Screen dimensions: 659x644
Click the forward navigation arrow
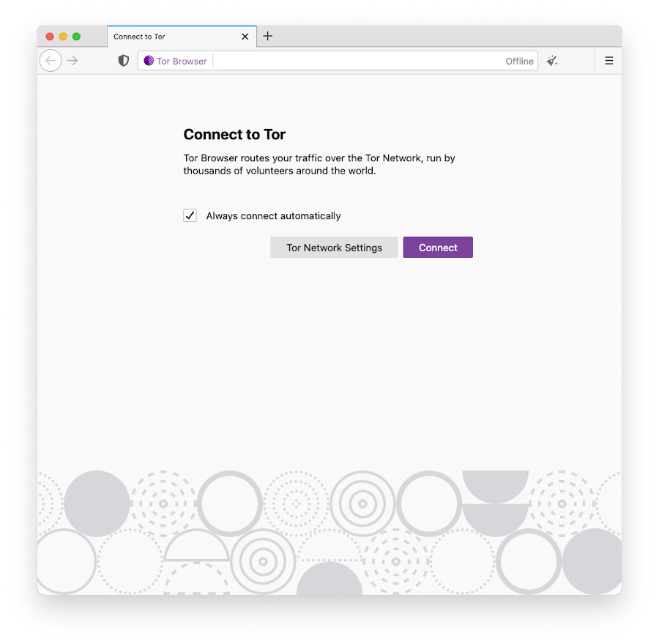click(x=72, y=61)
